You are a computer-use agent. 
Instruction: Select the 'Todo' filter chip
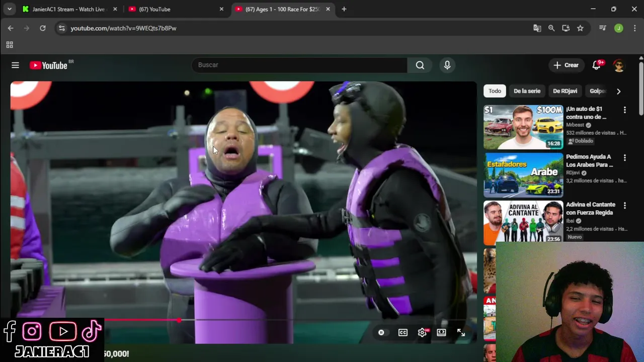tap(495, 91)
